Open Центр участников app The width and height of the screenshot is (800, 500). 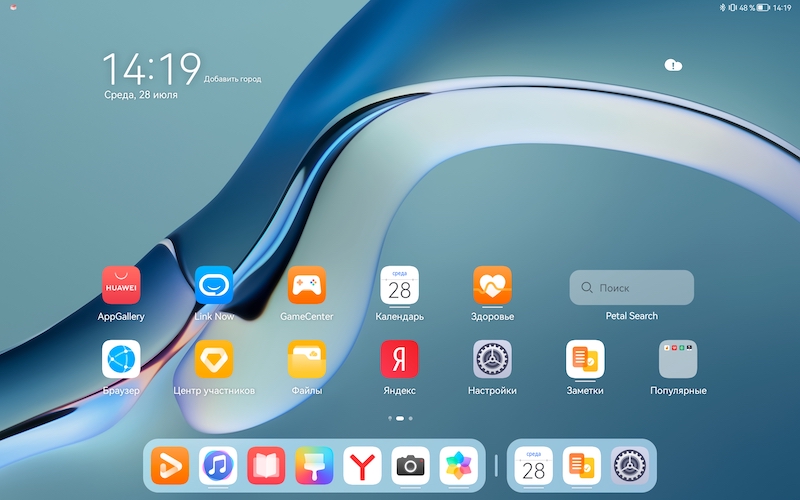(214, 359)
